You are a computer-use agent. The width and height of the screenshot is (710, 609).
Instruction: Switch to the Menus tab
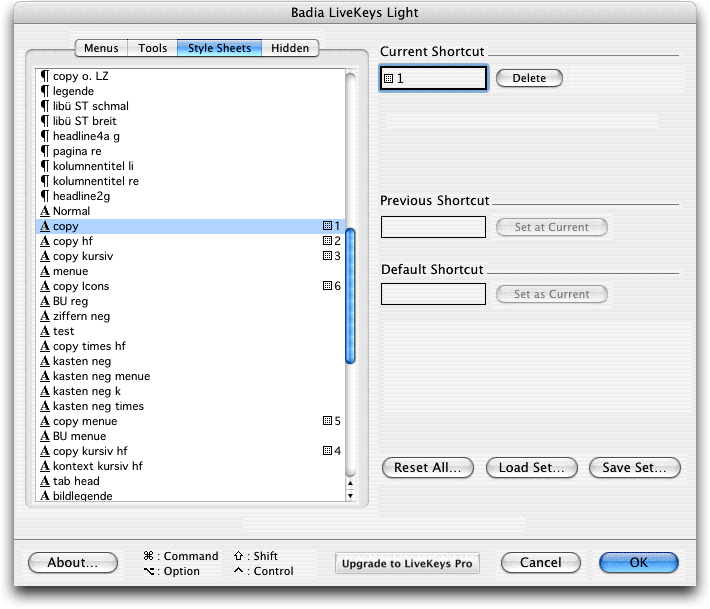click(x=101, y=48)
